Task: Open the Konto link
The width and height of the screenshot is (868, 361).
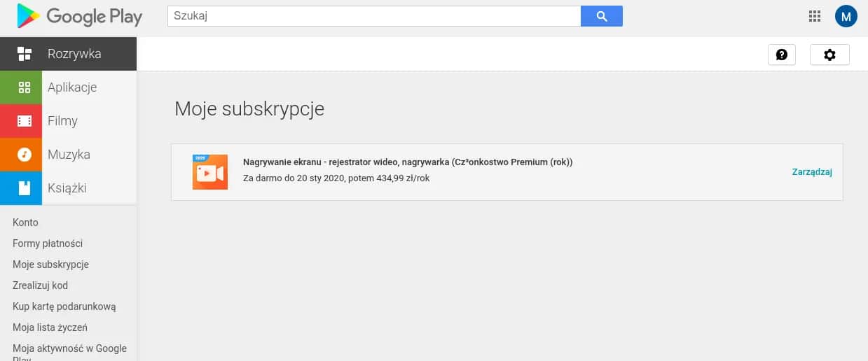Action: click(x=25, y=222)
